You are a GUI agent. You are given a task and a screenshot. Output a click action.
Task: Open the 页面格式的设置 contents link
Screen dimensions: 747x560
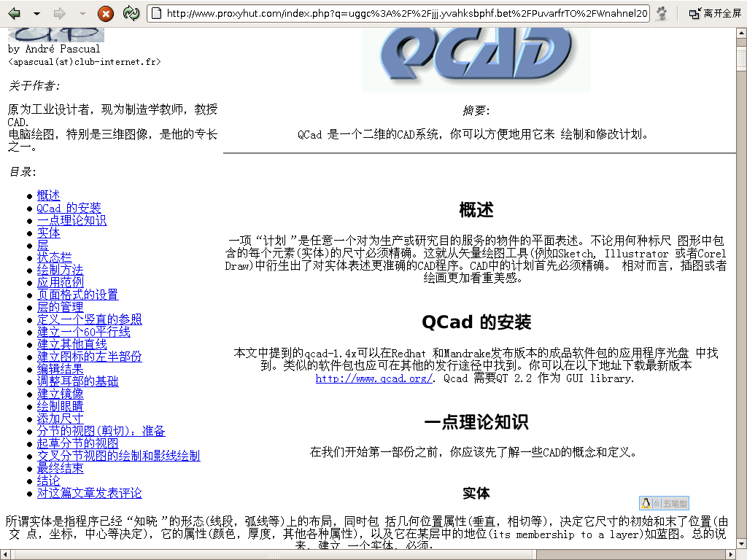click(x=77, y=295)
